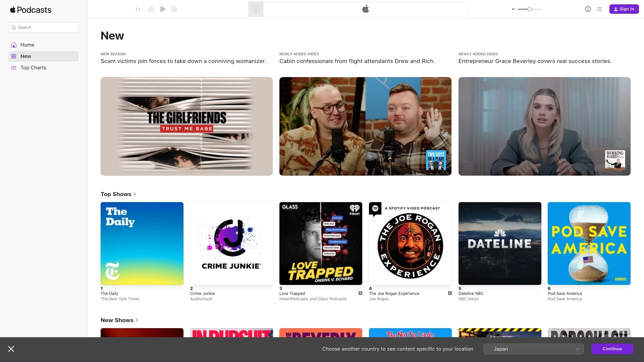Open Working Hard video banner
This screenshot has width=644, height=362.
coord(544,126)
